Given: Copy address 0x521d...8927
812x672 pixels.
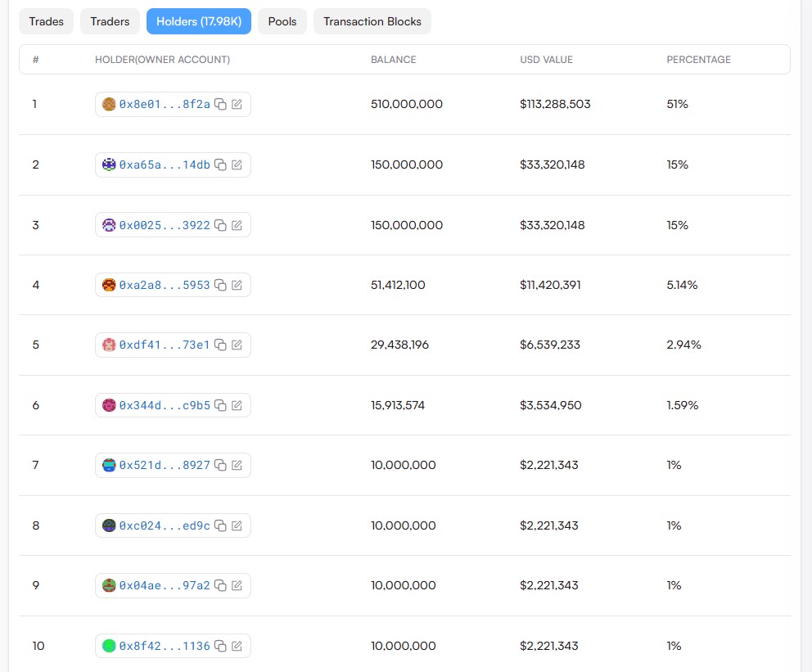Looking at the screenshot, I should (x=220, y=465).
